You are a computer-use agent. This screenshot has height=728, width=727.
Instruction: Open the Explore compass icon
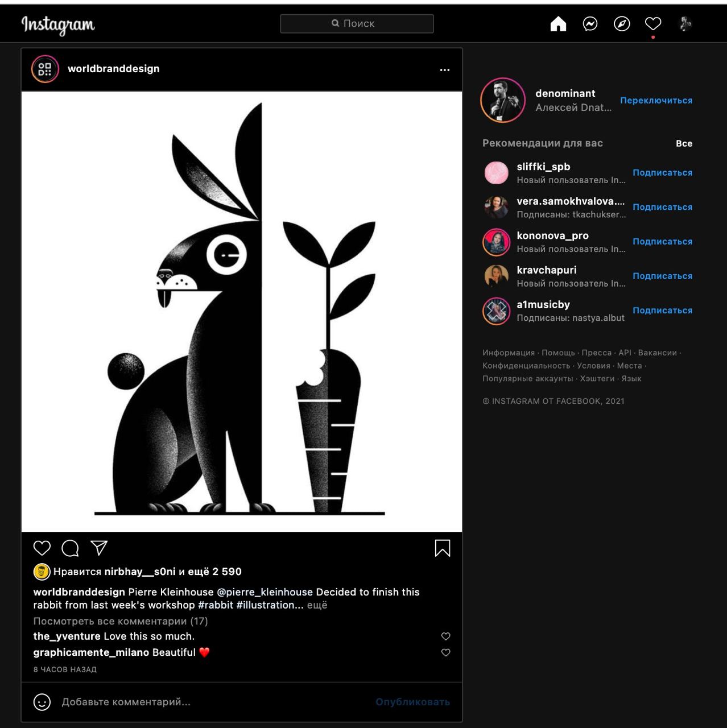622,24
